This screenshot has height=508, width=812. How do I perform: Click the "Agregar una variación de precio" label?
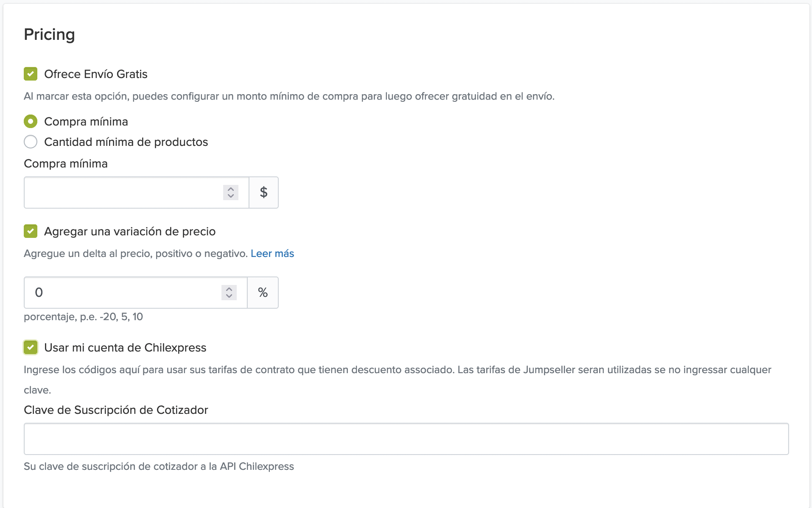(x=130, y=232)
